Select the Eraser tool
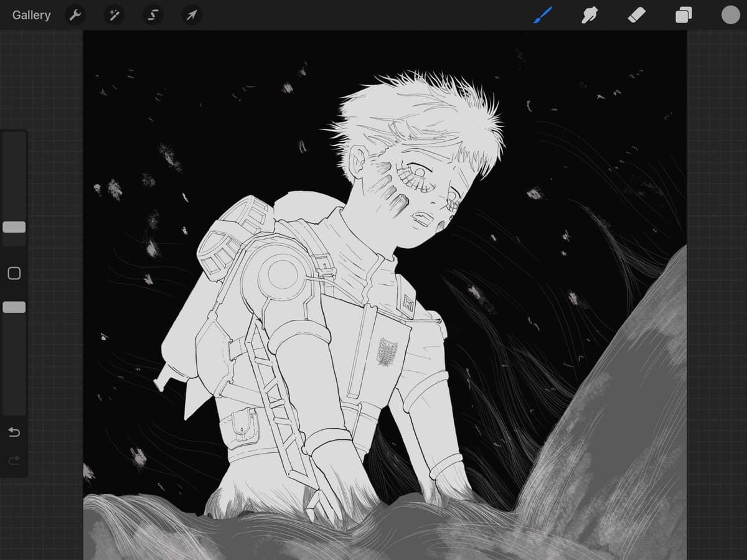This screenshot has width=747, height=560. pos(637,15)
